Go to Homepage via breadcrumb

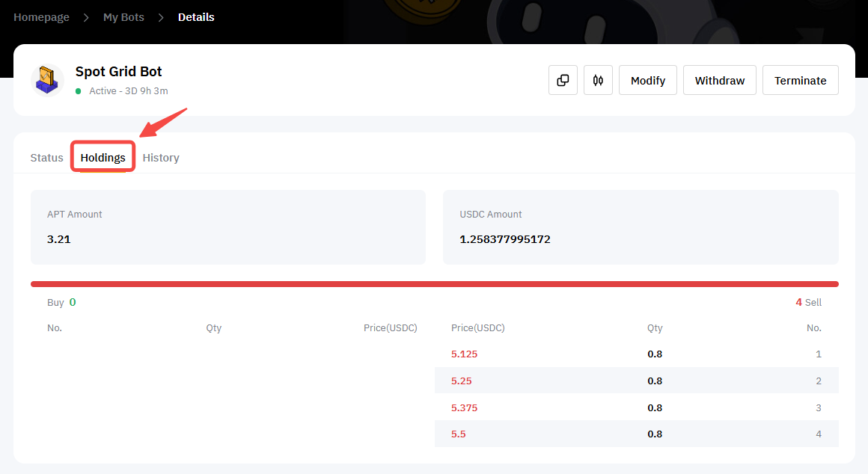41,17
